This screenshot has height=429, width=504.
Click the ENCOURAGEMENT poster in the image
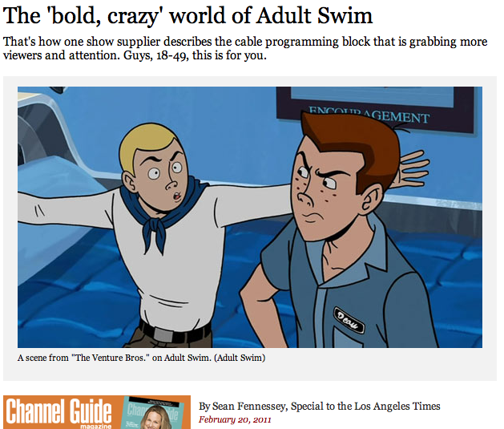pos(375,107)
